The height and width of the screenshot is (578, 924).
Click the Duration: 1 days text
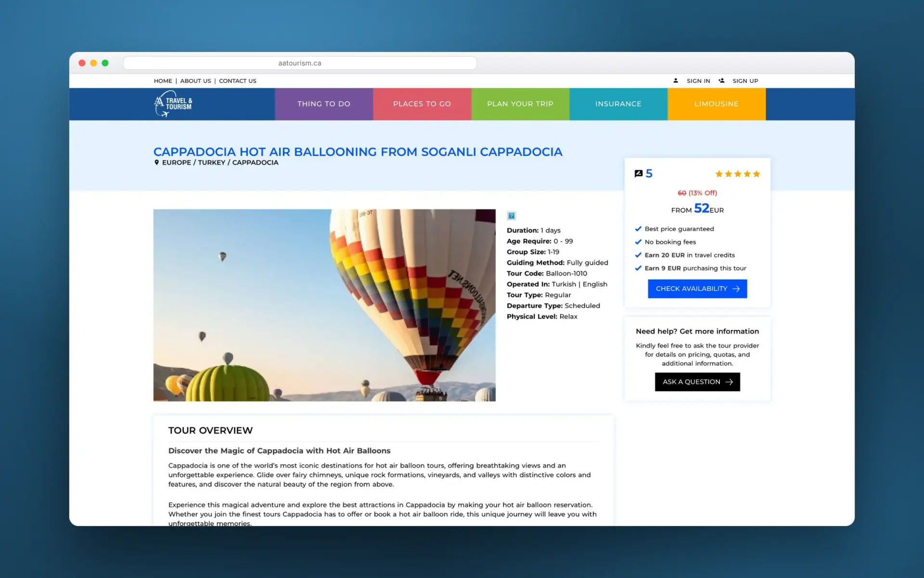coord(533,230)
